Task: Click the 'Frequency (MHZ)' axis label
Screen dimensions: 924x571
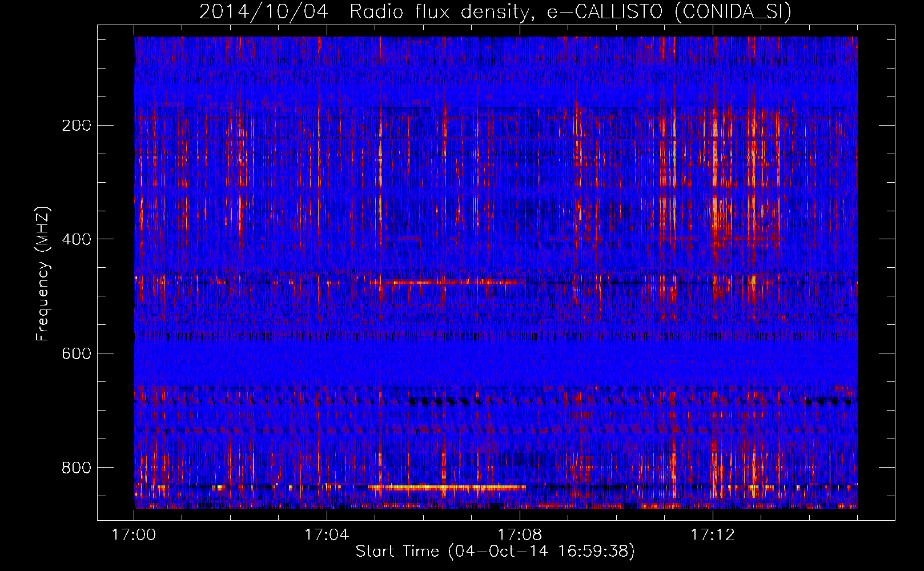Action: [x=42, y=274]
